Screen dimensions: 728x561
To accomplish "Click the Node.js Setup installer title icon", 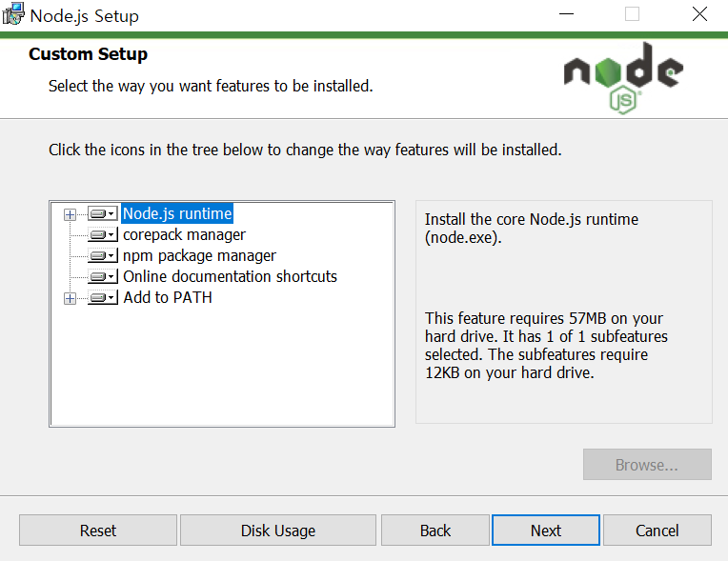I will (x=13, y=14).
